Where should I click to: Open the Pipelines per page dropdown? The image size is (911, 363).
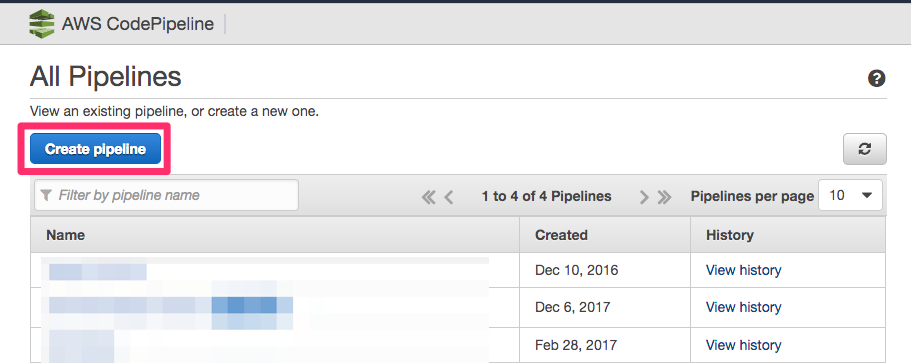[850, 195]
